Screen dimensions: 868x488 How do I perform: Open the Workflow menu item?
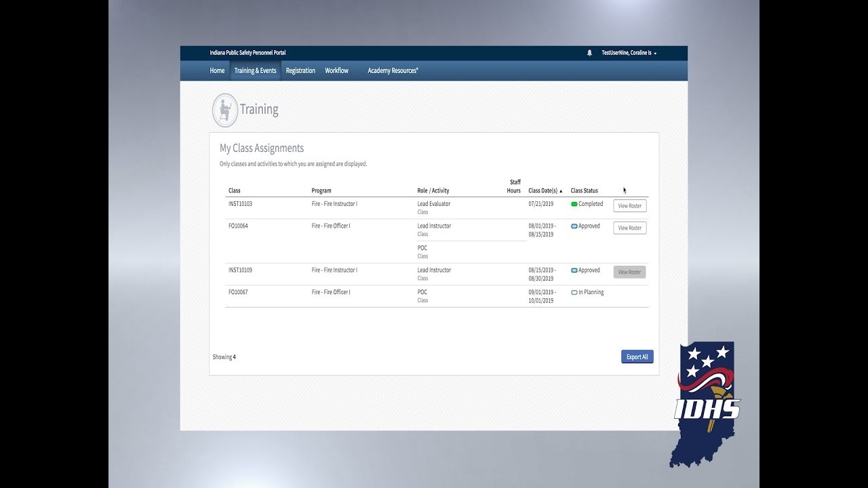click(x=336, y=70)
